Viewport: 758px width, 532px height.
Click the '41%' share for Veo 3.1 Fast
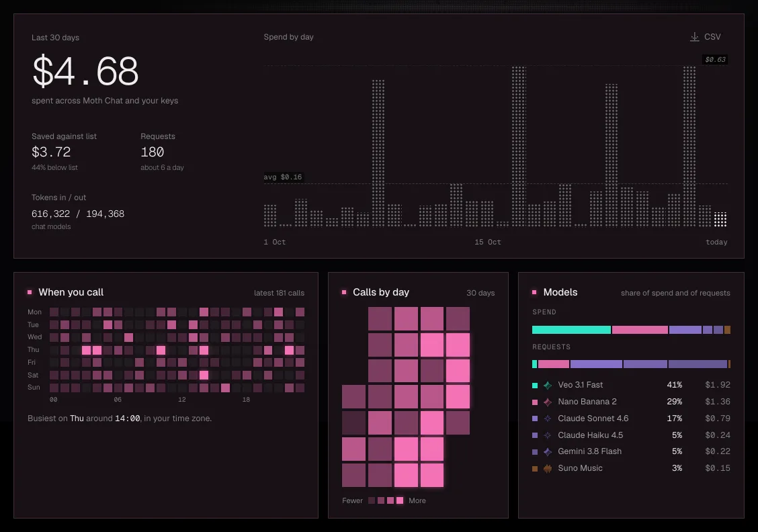tap(675, 385)
